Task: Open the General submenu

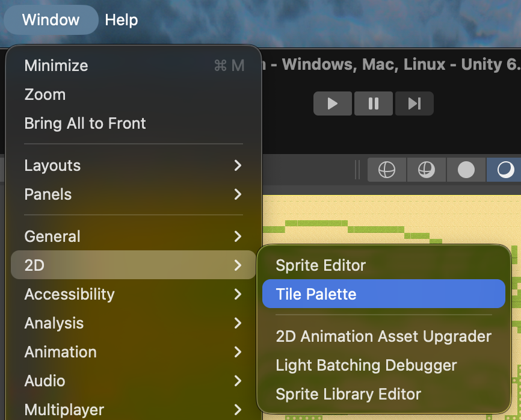Action: pos(133,236)
